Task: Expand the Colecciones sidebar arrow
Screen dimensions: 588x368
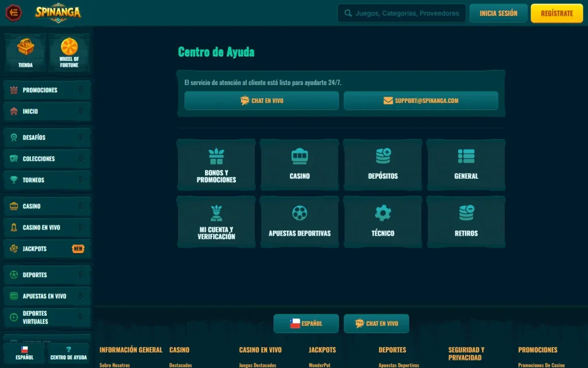Action: point(80,159)
